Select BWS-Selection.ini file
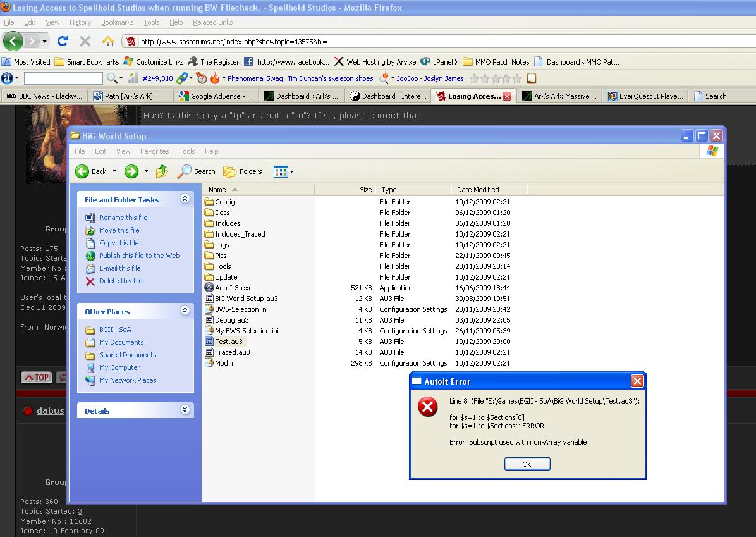Viewport: 756px width, 537px height. pos(236,309)
